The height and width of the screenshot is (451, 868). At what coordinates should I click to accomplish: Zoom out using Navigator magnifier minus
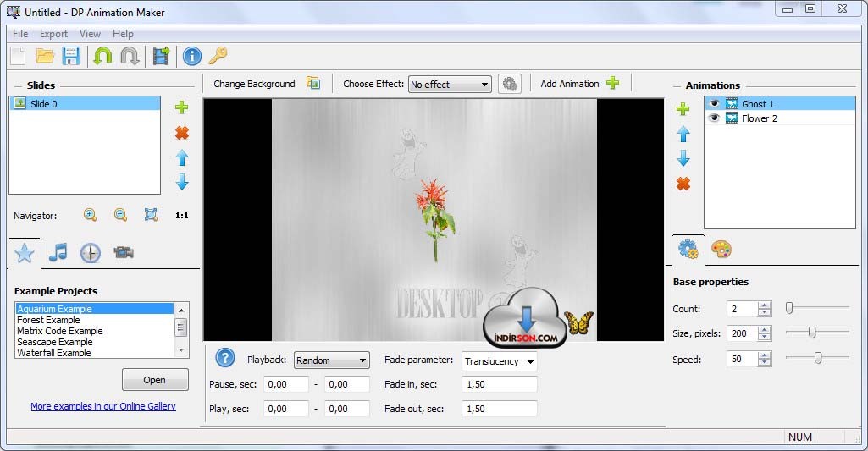point(121,215)
